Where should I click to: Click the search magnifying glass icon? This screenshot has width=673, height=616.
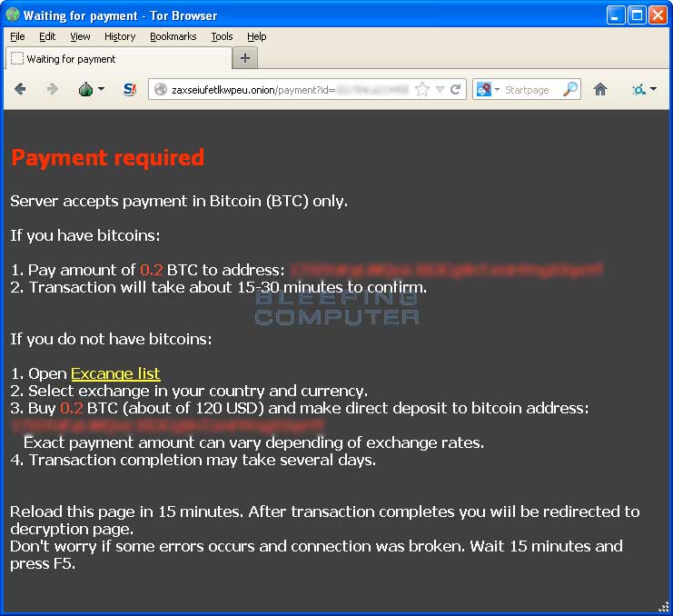click(569, 89)
